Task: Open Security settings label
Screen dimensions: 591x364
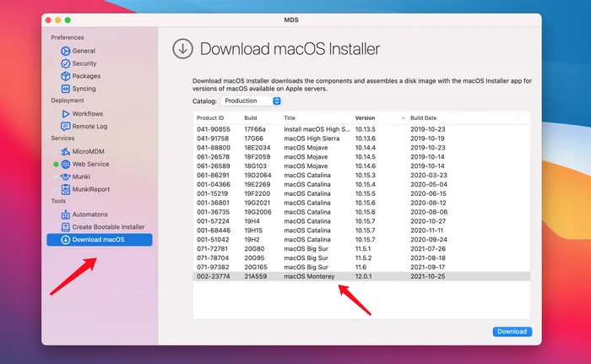Action: (84, 63)
